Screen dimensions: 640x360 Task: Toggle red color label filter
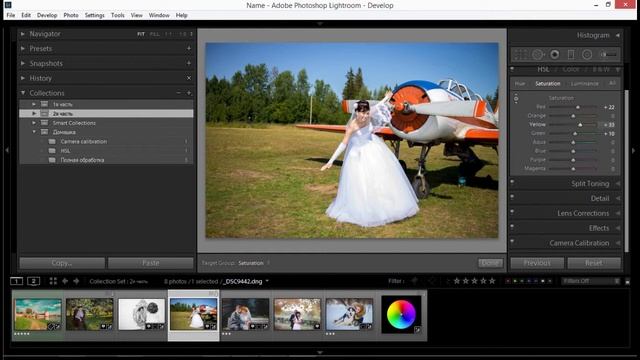click(x=508, y=281)
